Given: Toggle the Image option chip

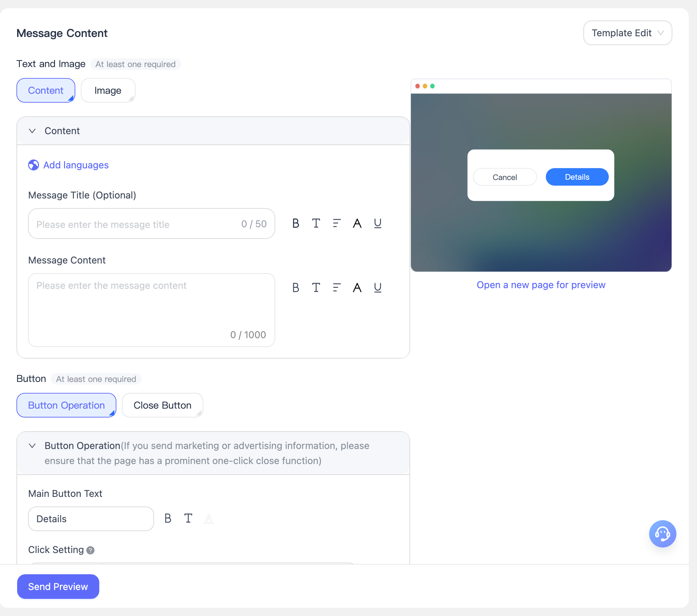Looking at the screenshot, I should [x=108, y=90].
